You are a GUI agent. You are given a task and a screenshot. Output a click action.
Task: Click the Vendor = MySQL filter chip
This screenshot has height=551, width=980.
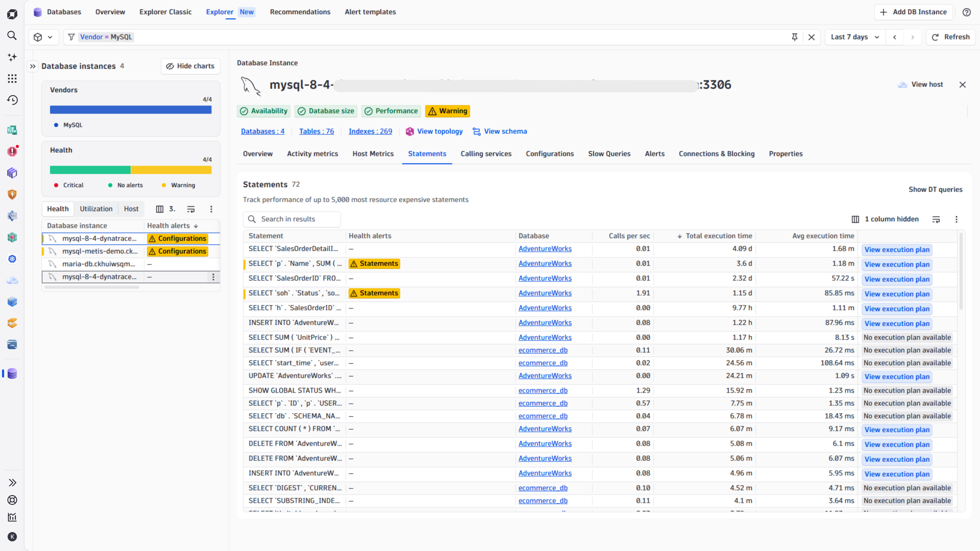[106, 37]
